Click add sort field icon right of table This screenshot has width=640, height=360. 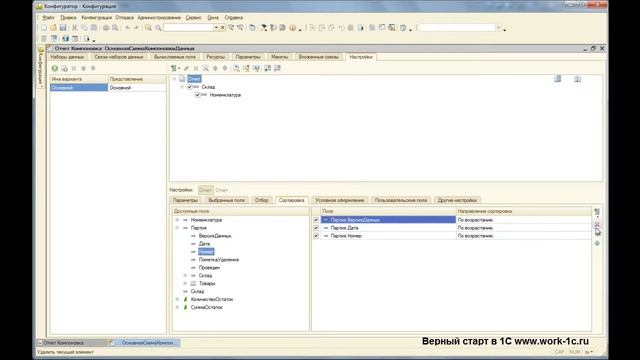(597, 212)
